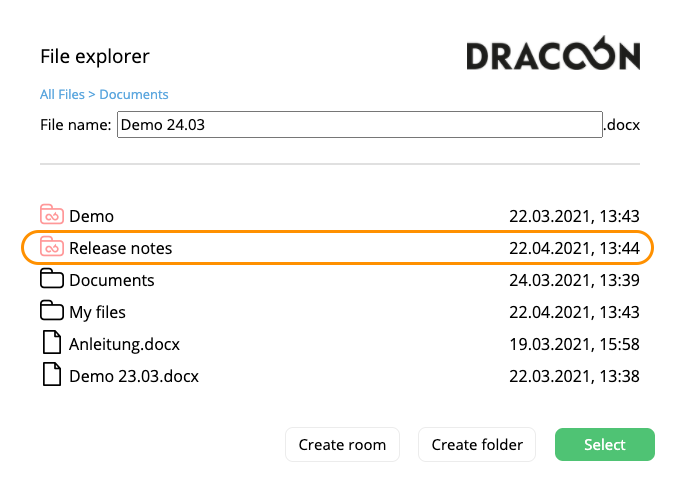
Task: Select the Documents folder icon
Action: [52, 278]
